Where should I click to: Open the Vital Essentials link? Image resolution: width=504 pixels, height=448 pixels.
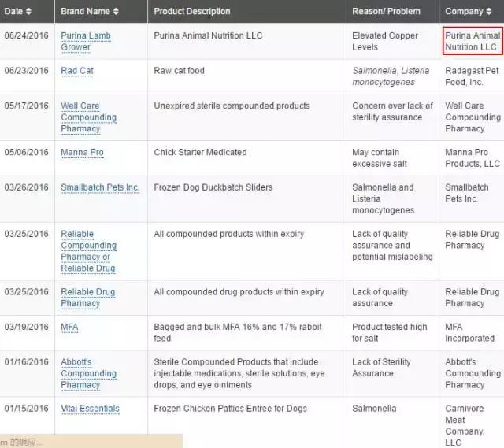point(90,409)
